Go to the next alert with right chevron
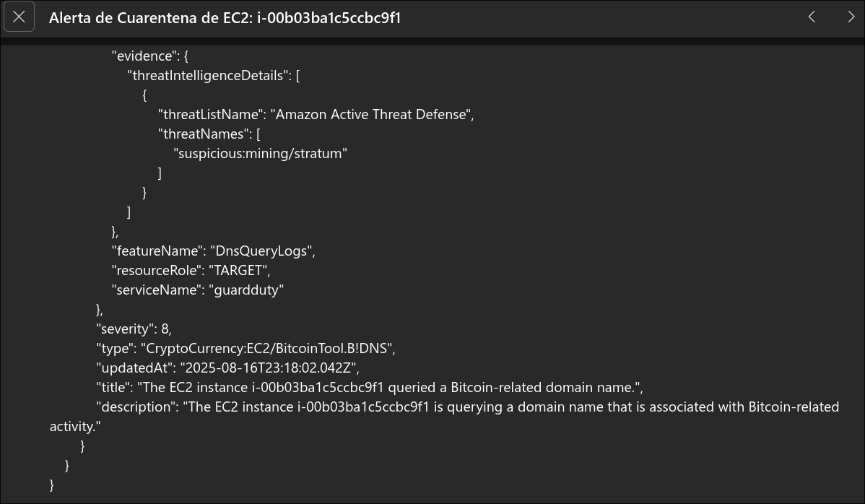This screenshot has height=504, width=865. coord(851,17)
